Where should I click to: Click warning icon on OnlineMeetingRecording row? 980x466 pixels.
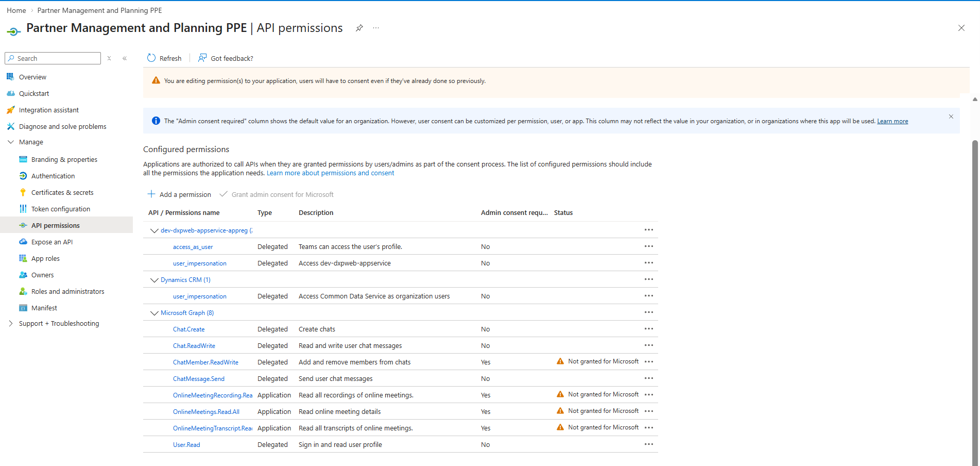[x=560, y=394]
